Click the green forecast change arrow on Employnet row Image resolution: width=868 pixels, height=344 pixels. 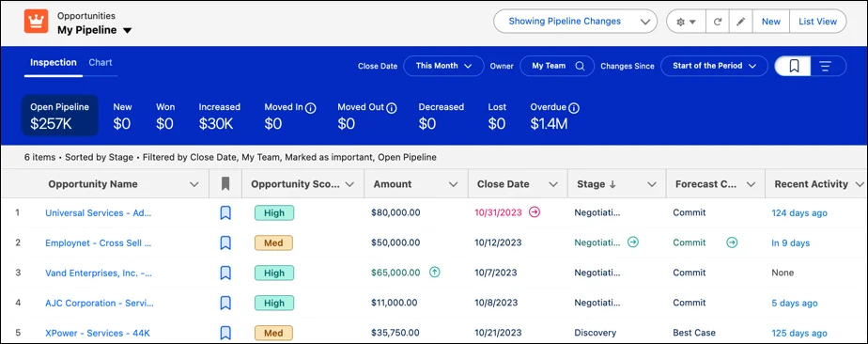pyautogui.click(x=732, y=242)
